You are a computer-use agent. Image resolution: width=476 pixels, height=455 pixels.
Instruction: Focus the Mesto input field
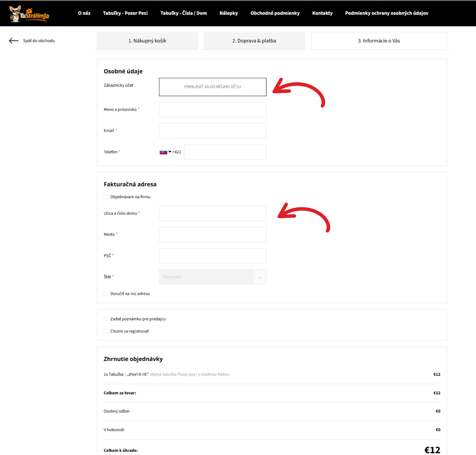point(212,235)
